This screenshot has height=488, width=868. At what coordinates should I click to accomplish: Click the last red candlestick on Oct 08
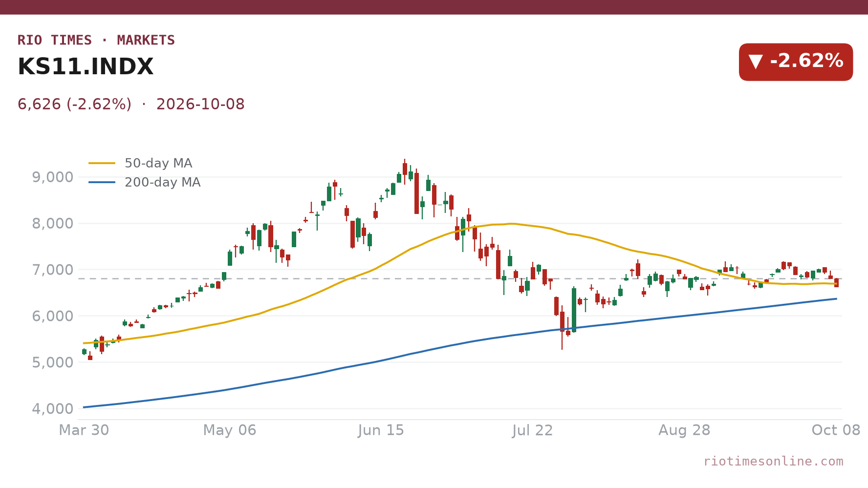[836, 283]
